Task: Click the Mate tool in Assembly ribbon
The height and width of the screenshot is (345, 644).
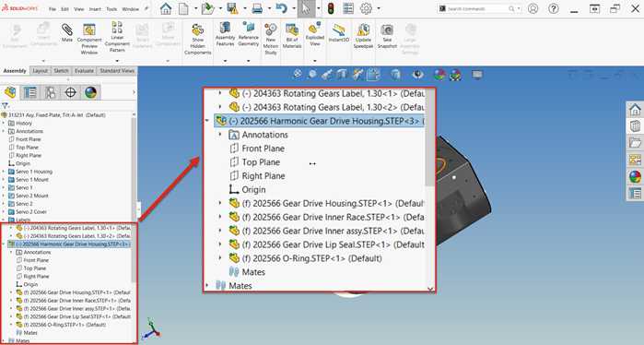Action: point(67,33)
